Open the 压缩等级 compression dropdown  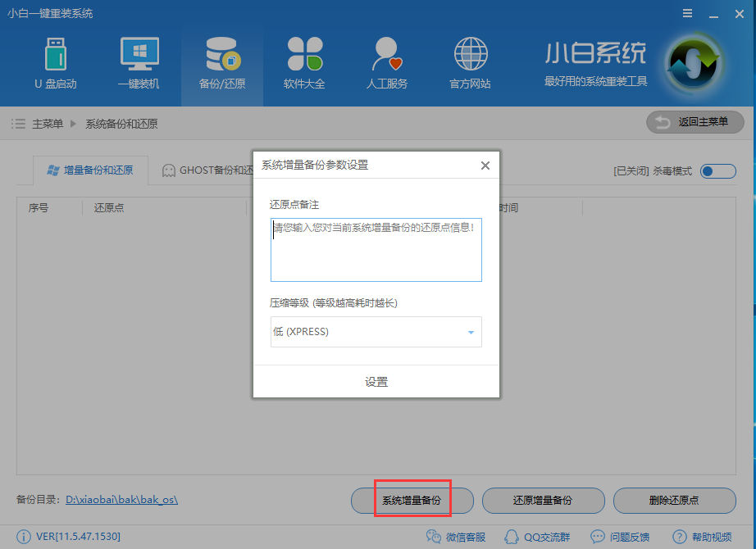tap(376, 332)
